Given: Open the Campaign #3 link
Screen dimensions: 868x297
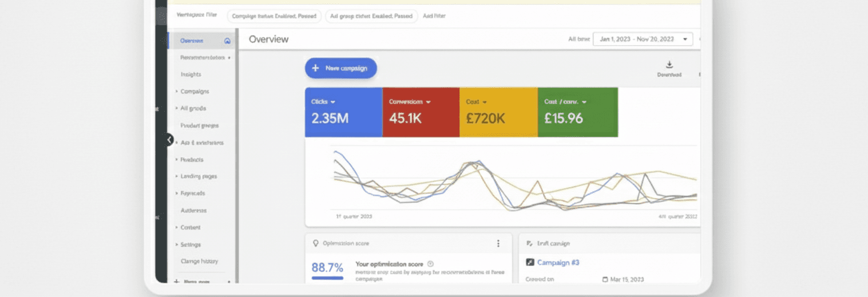Looking at the screenshot, I should 558,262.
